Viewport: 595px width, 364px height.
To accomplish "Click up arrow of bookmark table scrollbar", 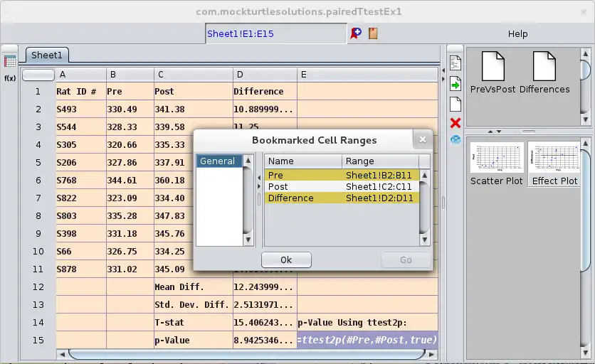I will point(424,175).
